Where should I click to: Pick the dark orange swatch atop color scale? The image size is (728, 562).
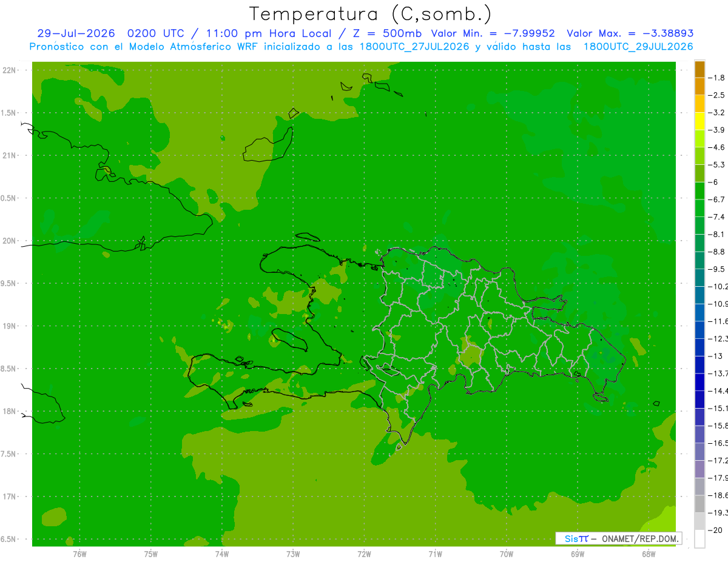699,69
